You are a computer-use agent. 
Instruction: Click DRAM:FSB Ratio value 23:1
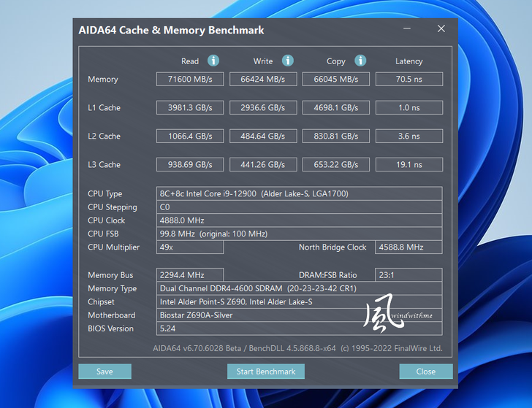tap(408, 275)
